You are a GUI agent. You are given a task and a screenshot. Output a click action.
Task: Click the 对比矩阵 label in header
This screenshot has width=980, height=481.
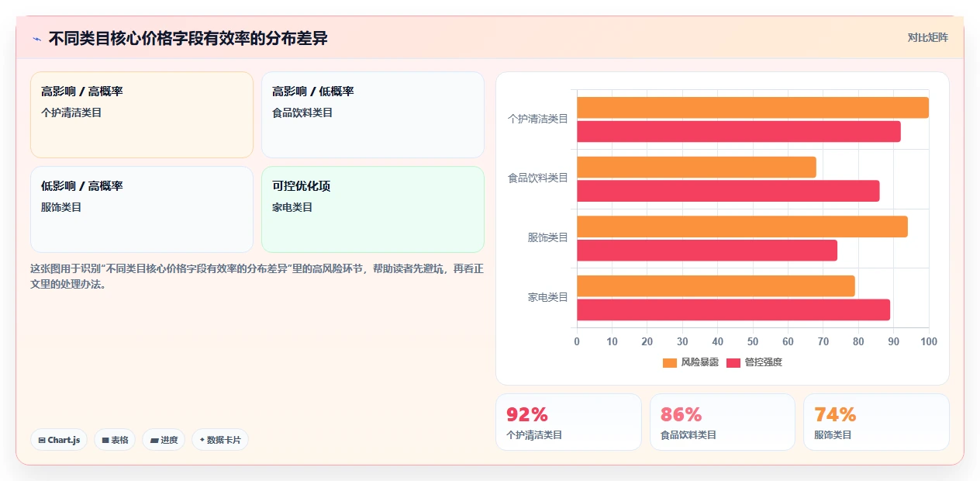pyautogui.click(x=927, y=37)
